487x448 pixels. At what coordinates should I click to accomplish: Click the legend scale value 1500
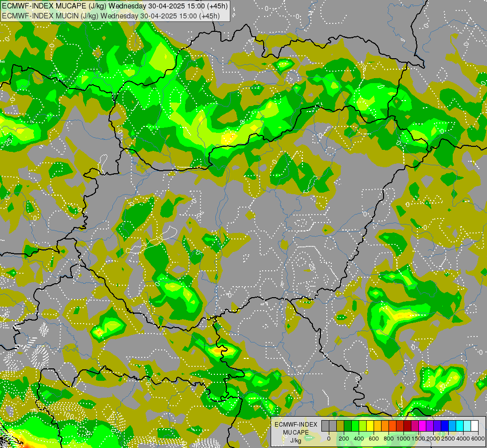point(418,439)
